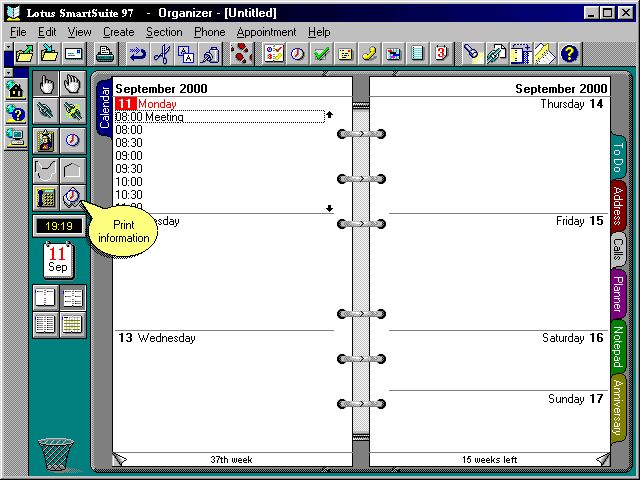Viewport: 640px width, 480px height.
Task: Click the anniversary calendar 3 icon
Action: [441, 54]
